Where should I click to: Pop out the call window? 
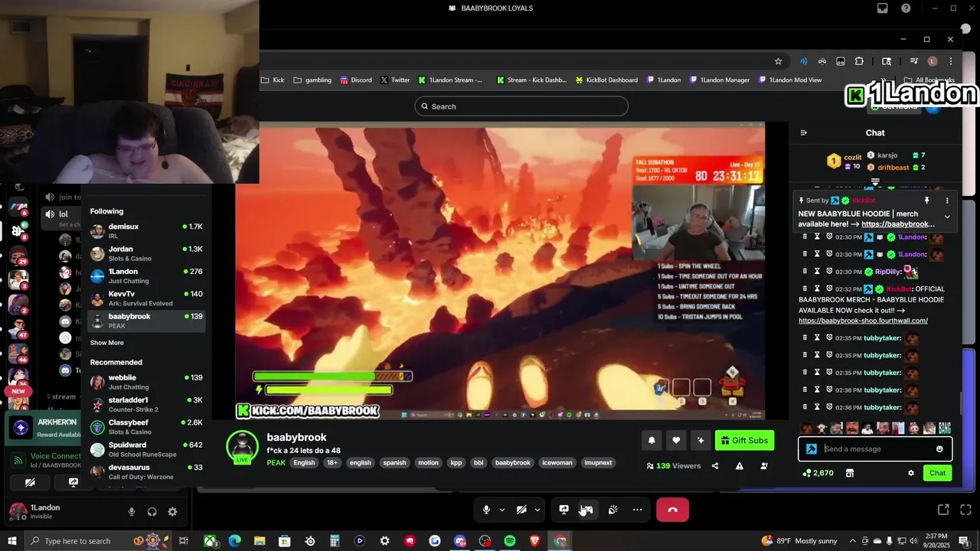[x=943, y=510]
